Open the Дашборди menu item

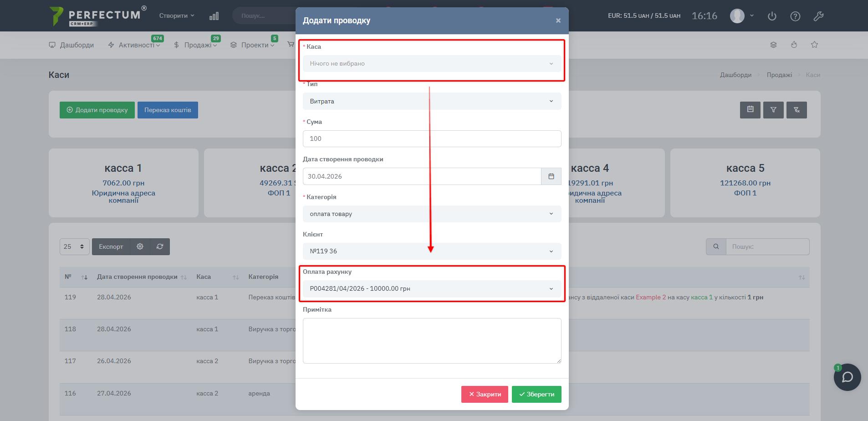[x=71, y=45]
